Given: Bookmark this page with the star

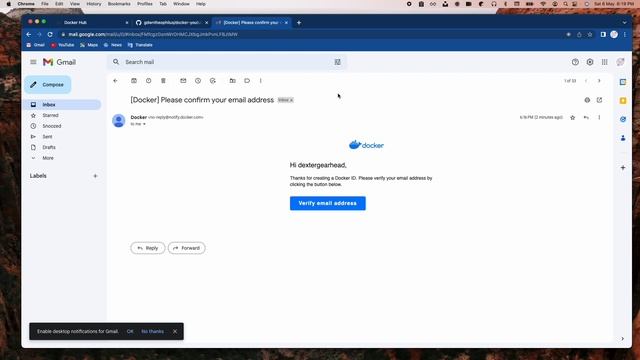Looking at the screenshot, I should click(x=590, y=35).
